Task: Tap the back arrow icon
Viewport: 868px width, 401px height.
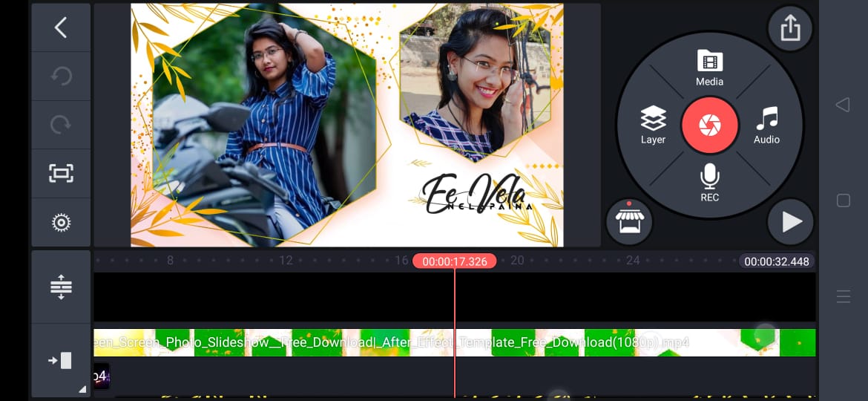Action: 61,28
